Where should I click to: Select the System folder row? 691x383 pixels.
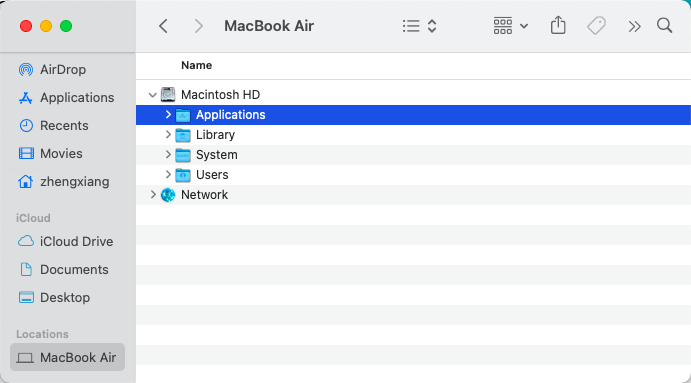413,155
